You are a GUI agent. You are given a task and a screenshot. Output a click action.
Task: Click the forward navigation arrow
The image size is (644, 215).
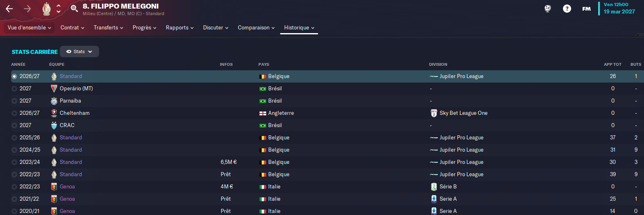[x=27, y=9]
